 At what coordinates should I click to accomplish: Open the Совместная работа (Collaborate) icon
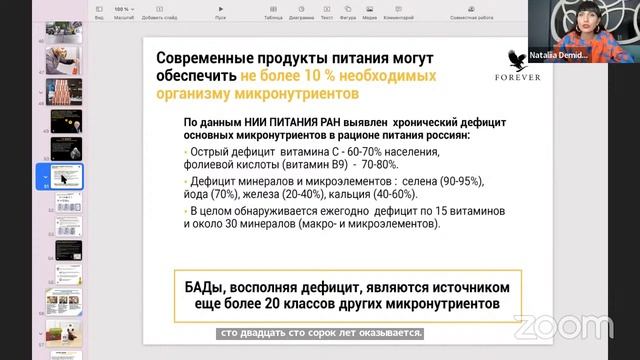471,9
